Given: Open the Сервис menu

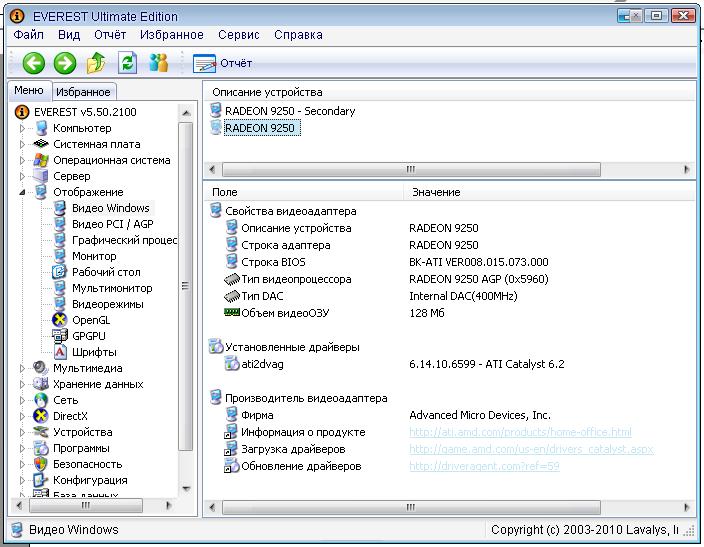Looking at the screenshot, I should (x=238, y=35).
